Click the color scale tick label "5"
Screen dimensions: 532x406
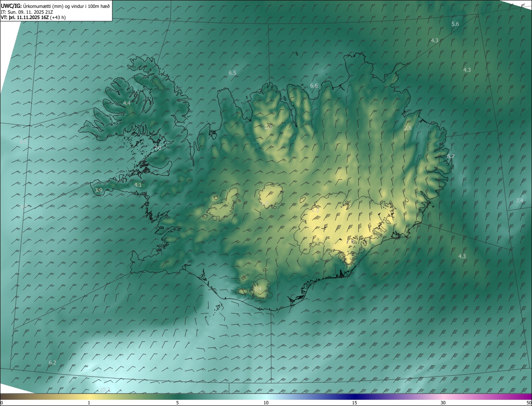177,403
